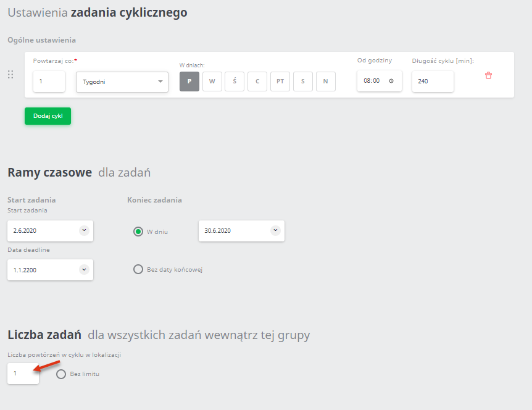Toggle Friday (PT) day button
Screen dimensions: 532x410
280,82
